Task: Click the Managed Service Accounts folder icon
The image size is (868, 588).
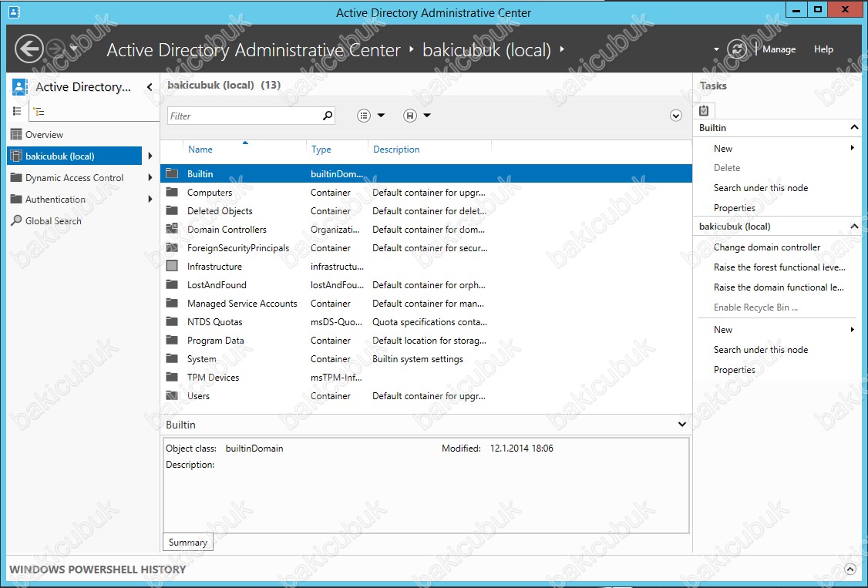Action: (172, 303)
